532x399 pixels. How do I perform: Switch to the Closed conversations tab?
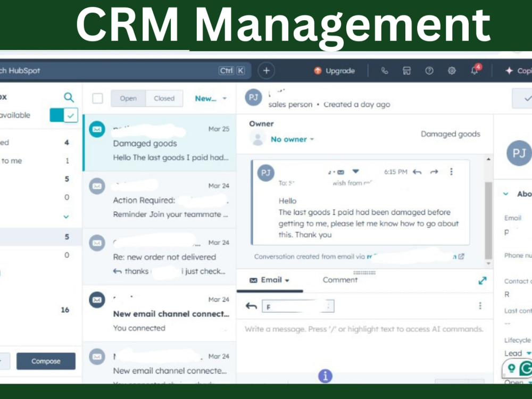point(164,98)
